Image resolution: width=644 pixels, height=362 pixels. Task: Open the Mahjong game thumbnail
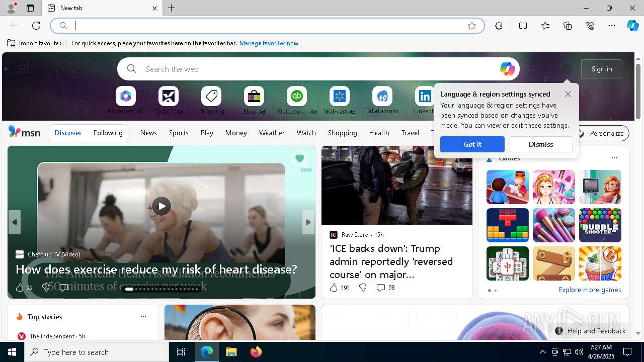click(x=508, y=263)
